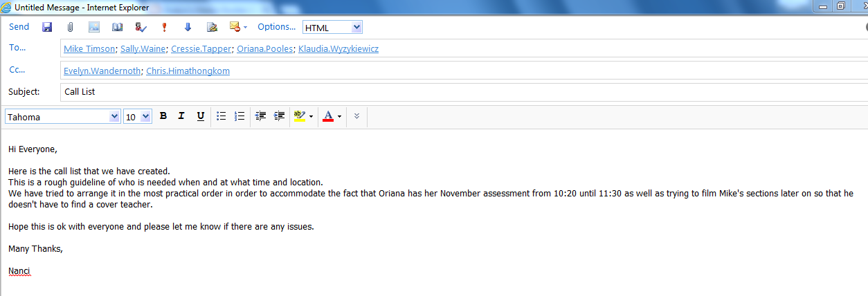The width and height of the screenshot is (868, 296).
Task: Click the Subject: label
Action: (24, 91)
